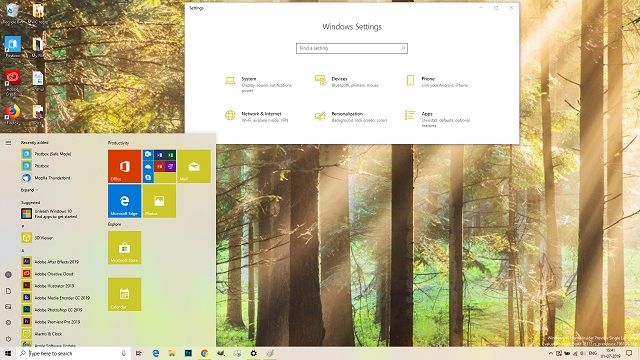Open the Mail tile
Viewport: 640px width, 360px height.
pyautogui.click(x=194, y=166)
